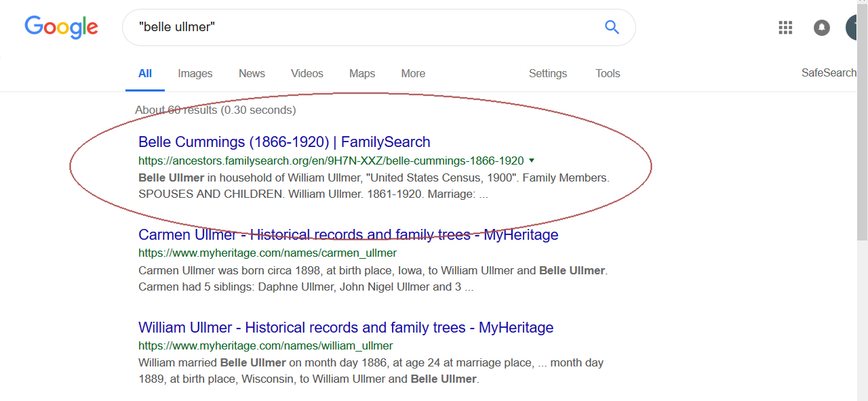Open the account profile avatar

856,28
